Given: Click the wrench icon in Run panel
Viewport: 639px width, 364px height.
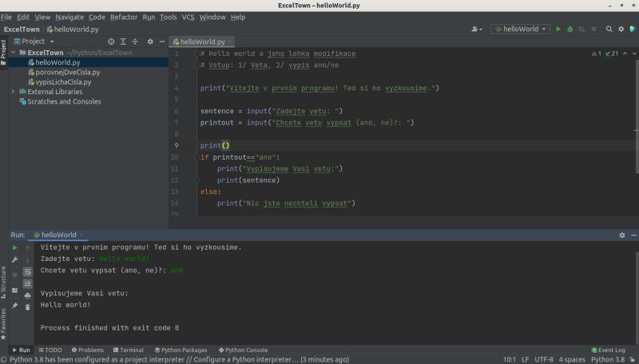Looking at the screenshot, I should (14, 259).
